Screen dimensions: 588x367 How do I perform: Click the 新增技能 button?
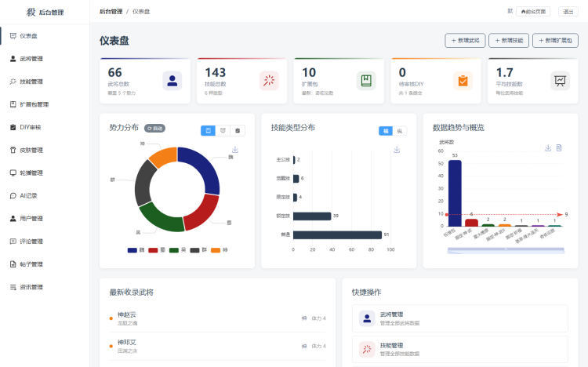[x=509, y=41]
